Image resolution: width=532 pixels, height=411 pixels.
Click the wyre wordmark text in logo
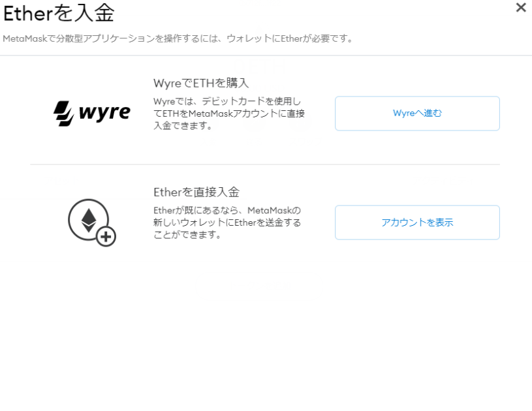(x=104, y=113)
